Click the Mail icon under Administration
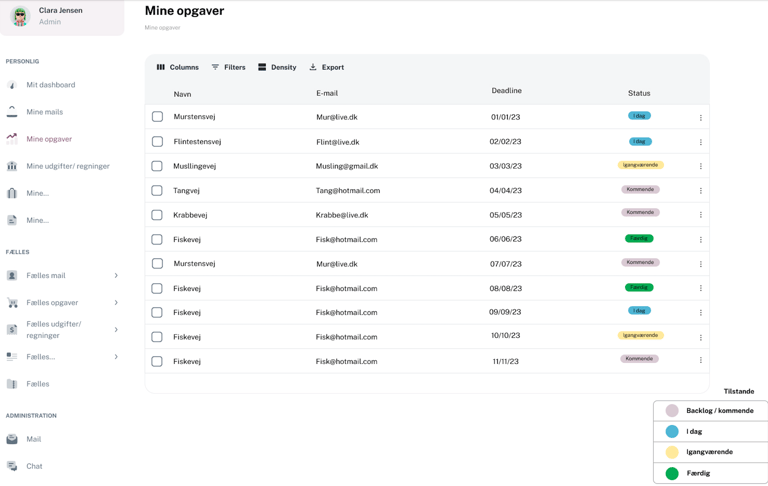This screenshot has height=486, width=768. click(12, 439)
